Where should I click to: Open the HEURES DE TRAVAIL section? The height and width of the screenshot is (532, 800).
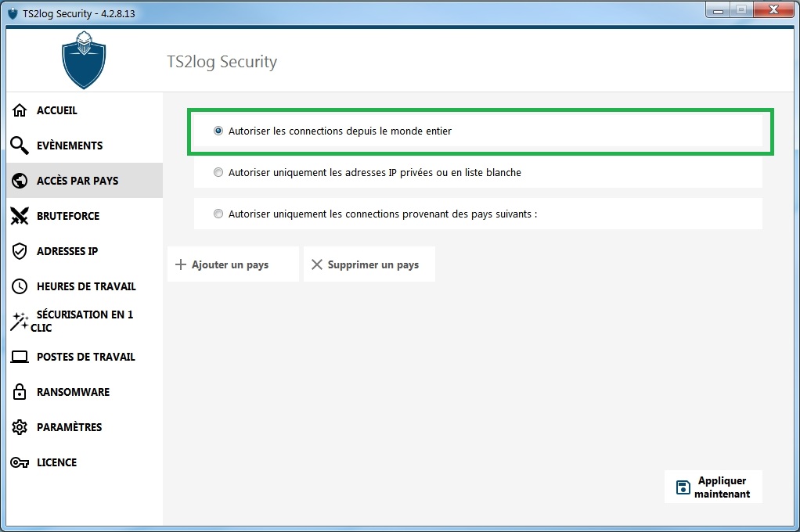click(85, 286)
